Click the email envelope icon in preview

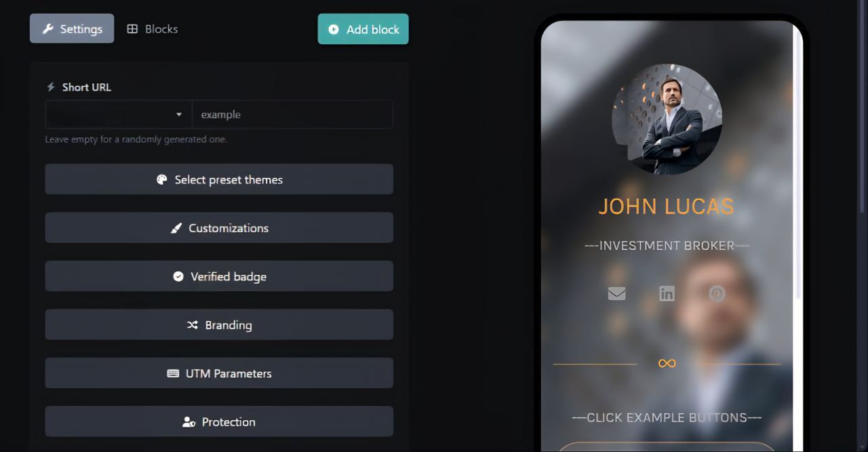[616, 293]
